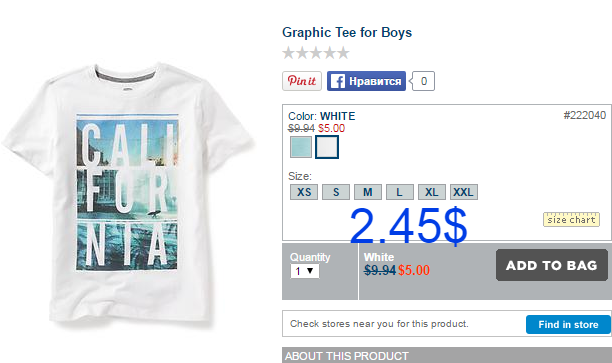Choose size XS
This screenshot has height=363, width=612.
[304, 192]
